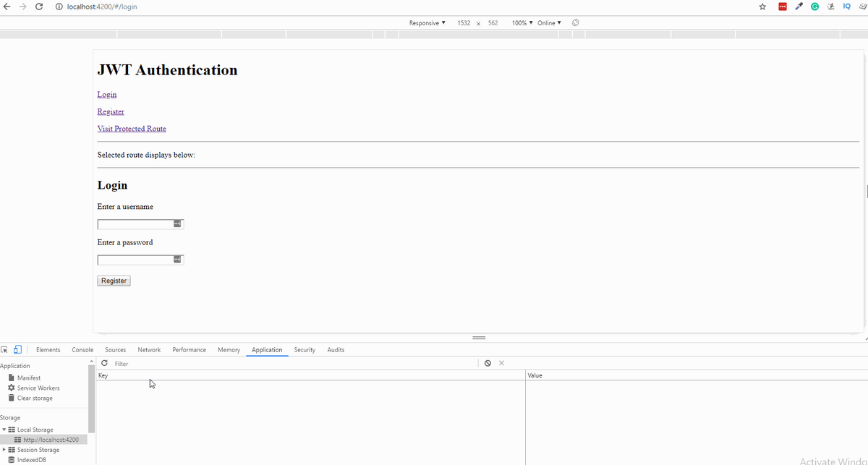Open the Online network throttling dropdown
Screen dimensions: 868x465
click(546, 22)
